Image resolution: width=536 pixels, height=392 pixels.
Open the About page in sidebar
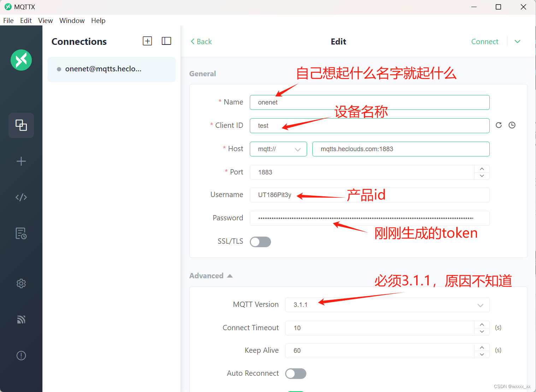pyautogui.click(x=21, y=355)
